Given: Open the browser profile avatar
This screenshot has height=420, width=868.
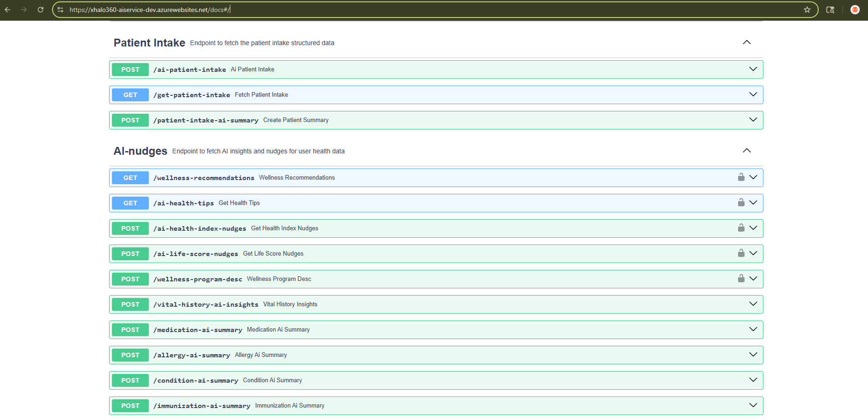Looking at the screenshot, I should (855, 10).
